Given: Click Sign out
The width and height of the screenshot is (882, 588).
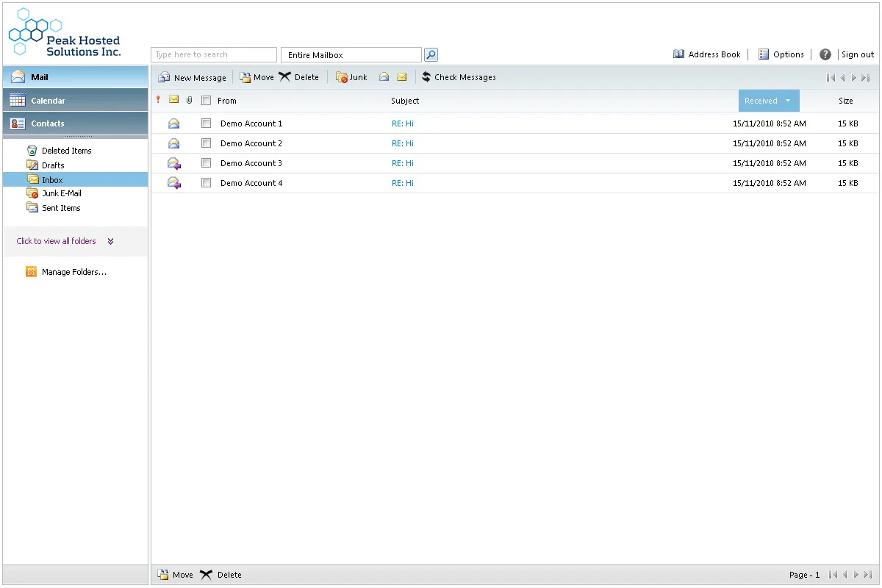Looking at the screenshot, I should 858,54.
